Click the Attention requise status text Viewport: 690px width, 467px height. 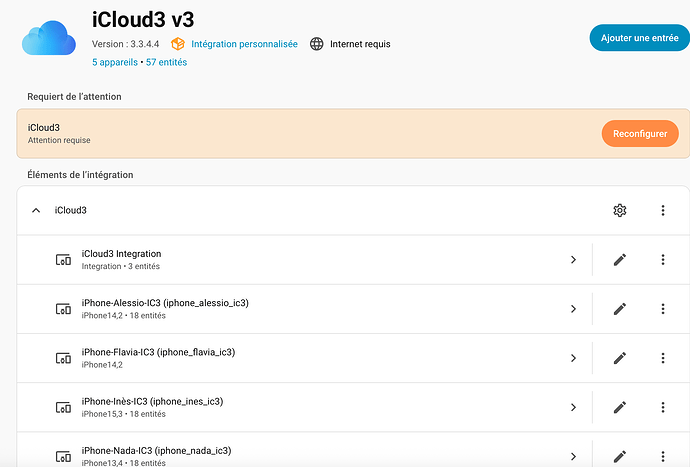point(59,140)
